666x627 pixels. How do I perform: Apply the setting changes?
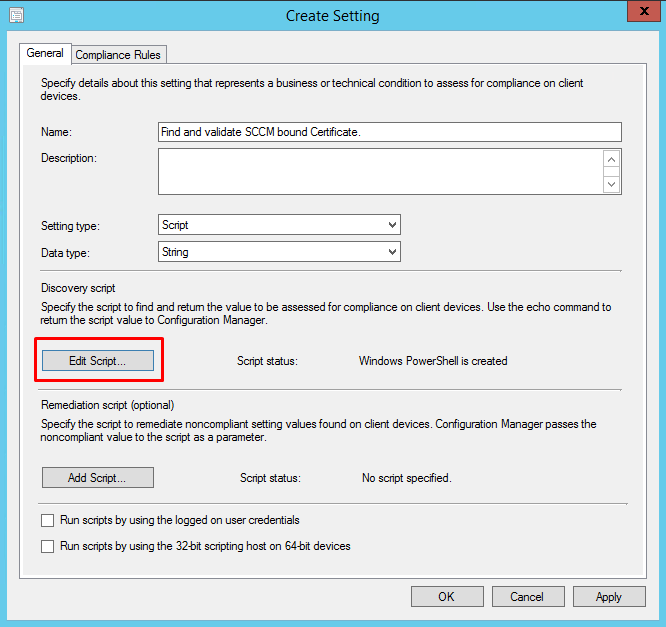click(608, 597)
